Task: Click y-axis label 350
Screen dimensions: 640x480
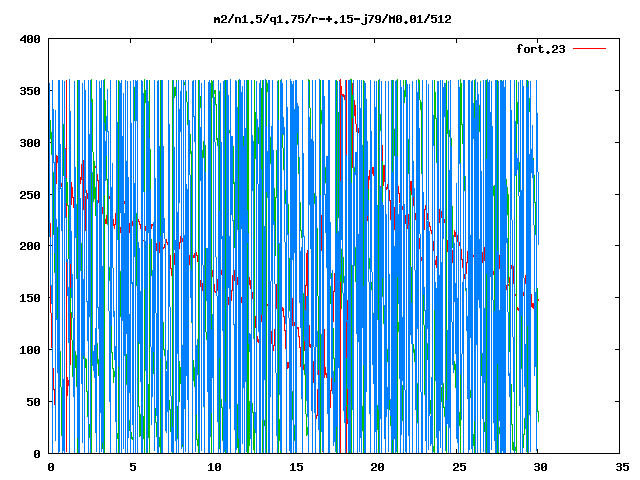Action: (x=30, y=91)
